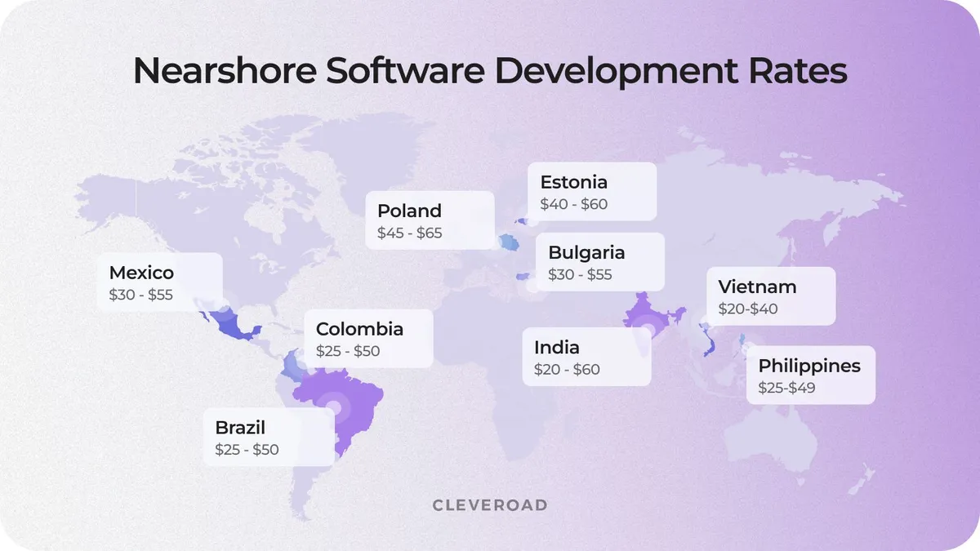Select the Vietnam label
The width and height of the screenshot is (980, 551).
(x=757, y=287)
